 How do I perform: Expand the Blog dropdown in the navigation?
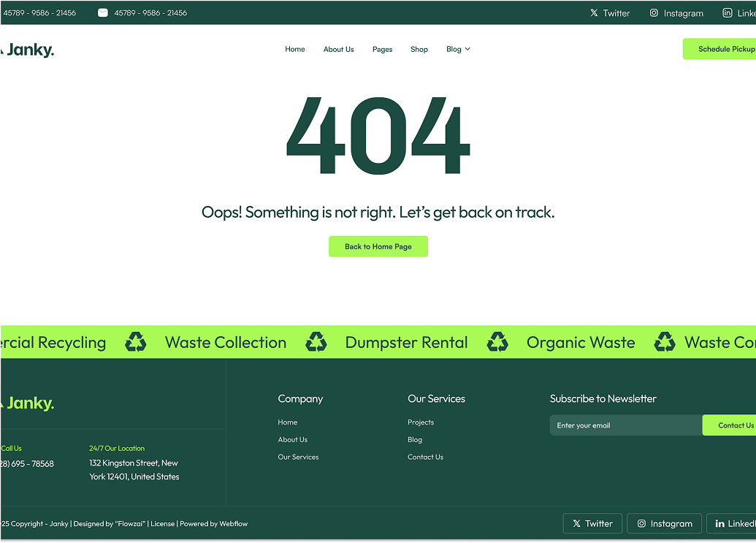(x=458, y=49)
